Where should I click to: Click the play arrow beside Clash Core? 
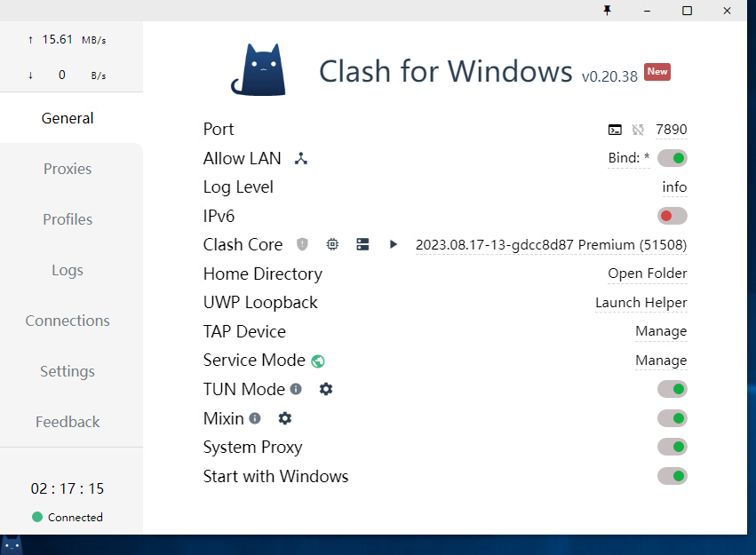pos(394,244)
